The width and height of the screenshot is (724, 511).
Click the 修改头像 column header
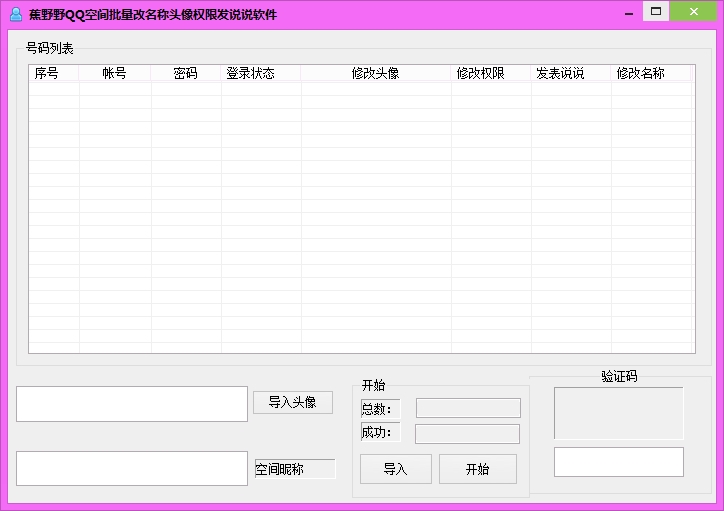[x=375, y=74]
